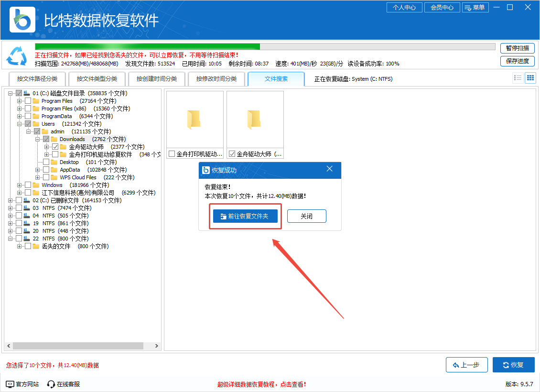Click the 20 NTFS drive icon

pos(26,231)
